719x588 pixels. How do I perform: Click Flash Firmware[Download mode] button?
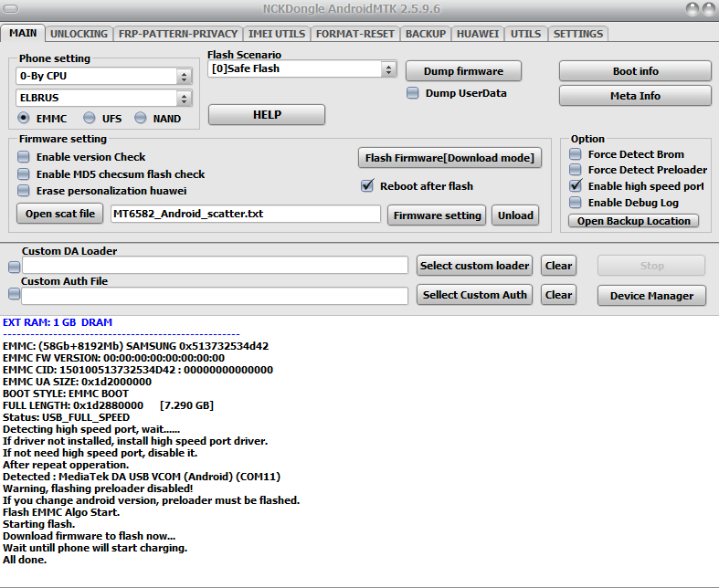click(x=449, y=158)
